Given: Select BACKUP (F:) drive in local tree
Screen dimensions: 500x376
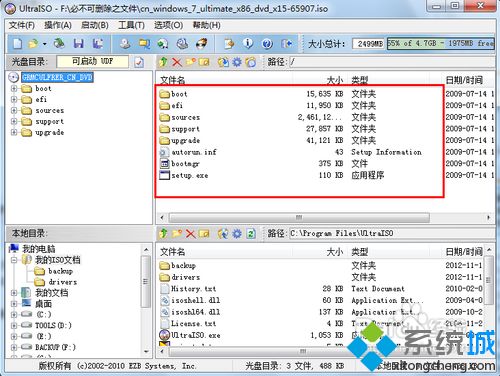Looking at the screenshot, I should point(55,347).
